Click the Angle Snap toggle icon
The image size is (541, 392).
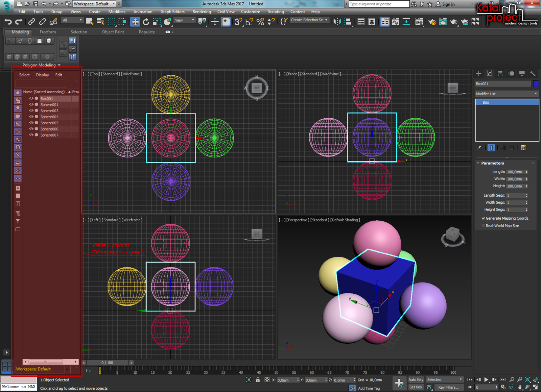point(249,22)
